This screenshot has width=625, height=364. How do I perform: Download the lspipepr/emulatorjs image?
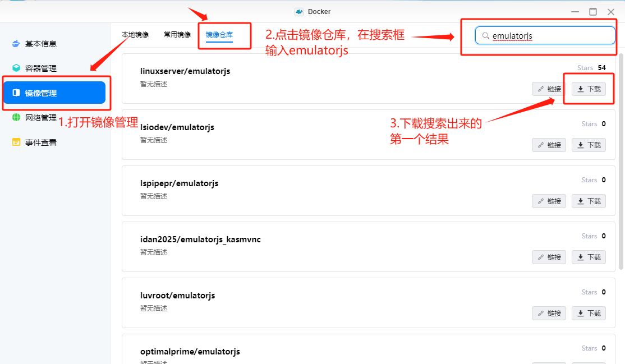click(x=589, y=201)
